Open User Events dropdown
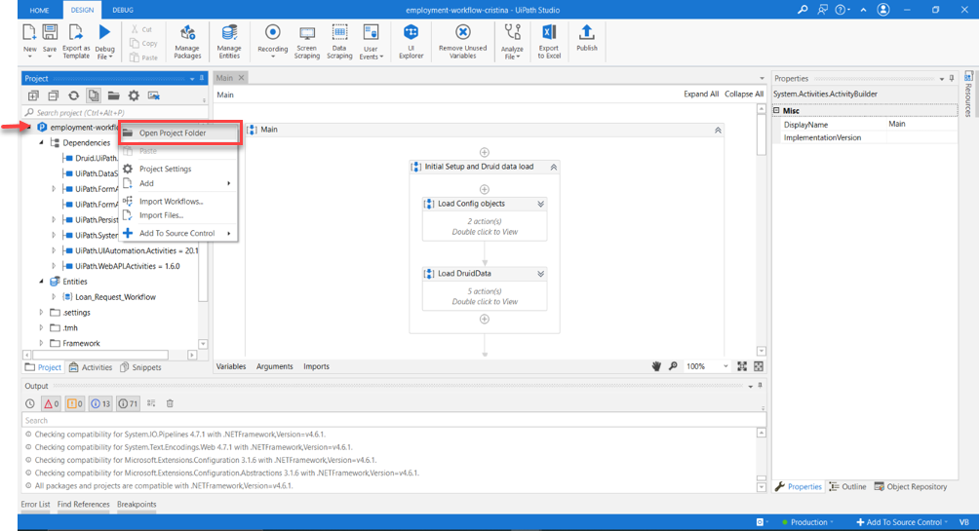The width and height of the screenshot is (980, 531). pos(372,53)
